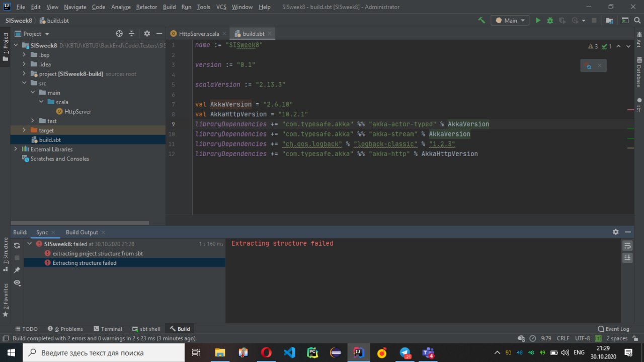
Task: Dismiss the floating sbt reload notification
Action: click(600, 65)
